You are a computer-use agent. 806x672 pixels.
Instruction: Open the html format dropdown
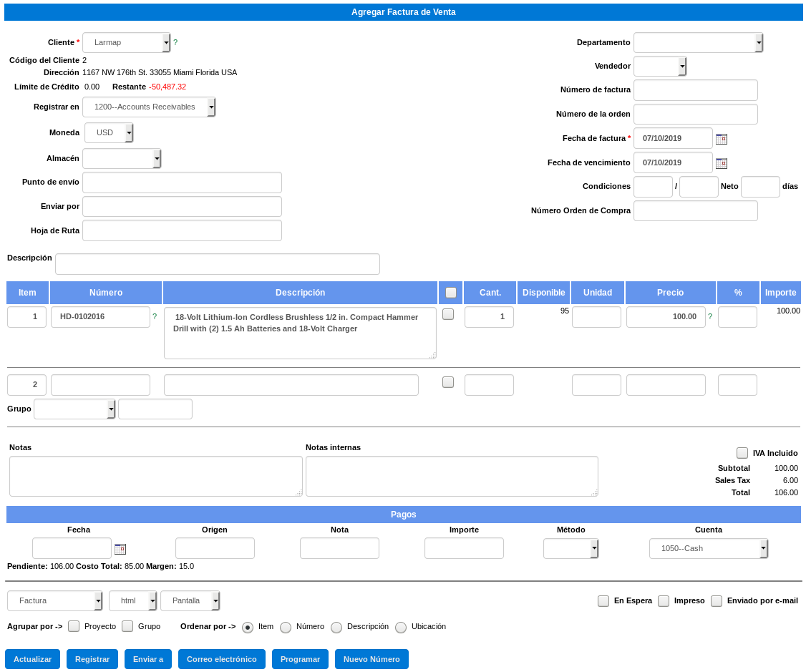[x=132, y=600]
